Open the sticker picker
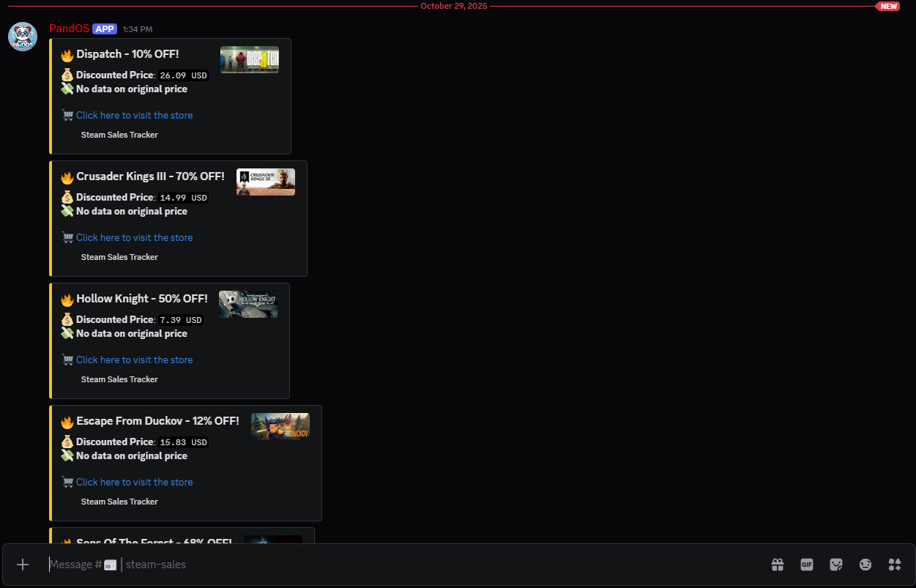 [836, 565]
